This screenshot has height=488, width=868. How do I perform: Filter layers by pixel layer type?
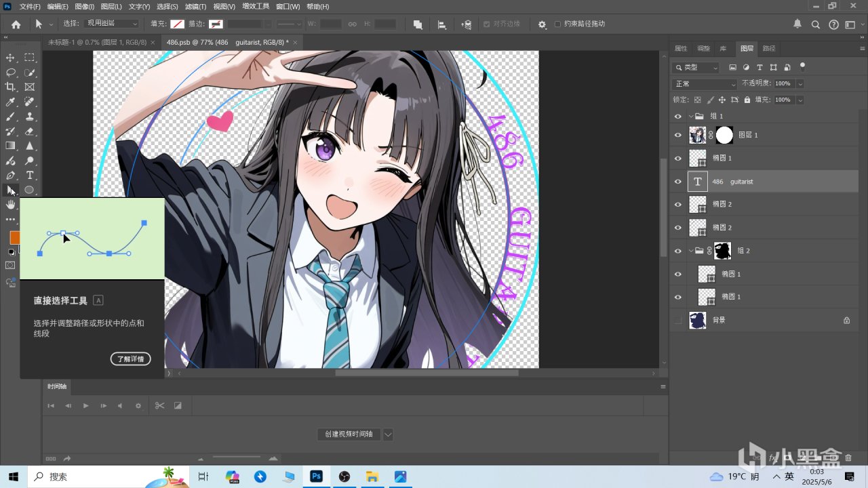(733, 67)
